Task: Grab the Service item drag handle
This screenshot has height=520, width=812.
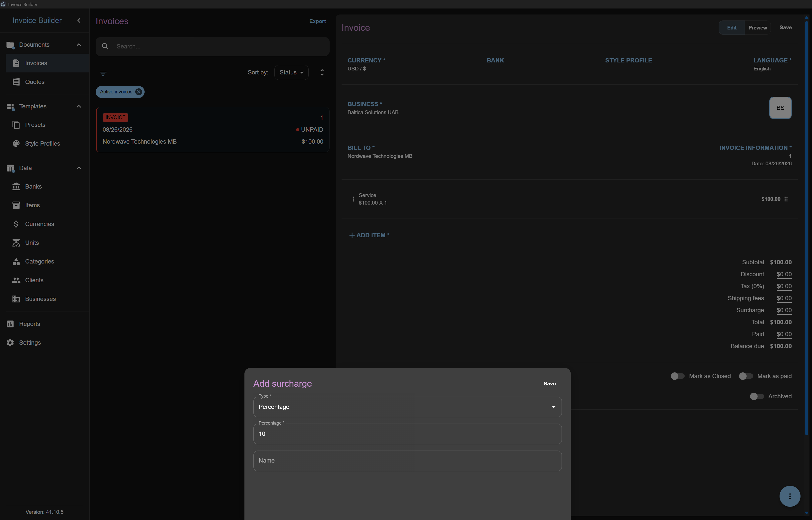Action: click(x=786, y=199)
